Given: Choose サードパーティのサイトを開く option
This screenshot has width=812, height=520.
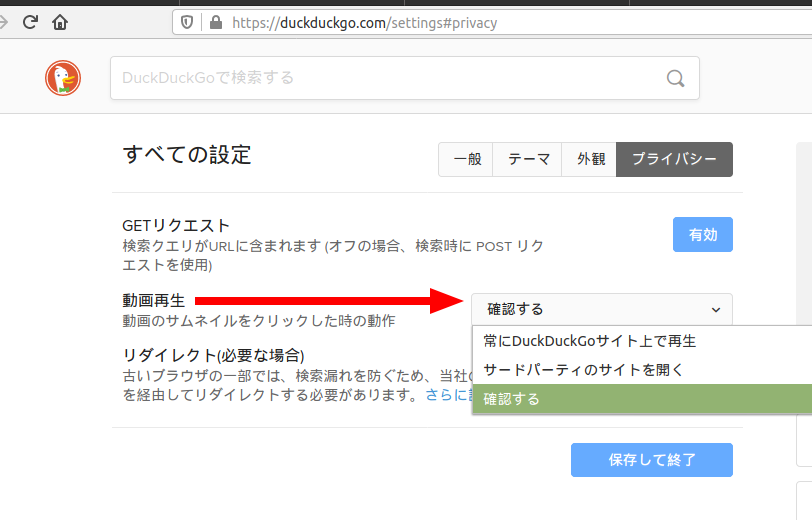Looking at the screenshot, I should 642,370.
